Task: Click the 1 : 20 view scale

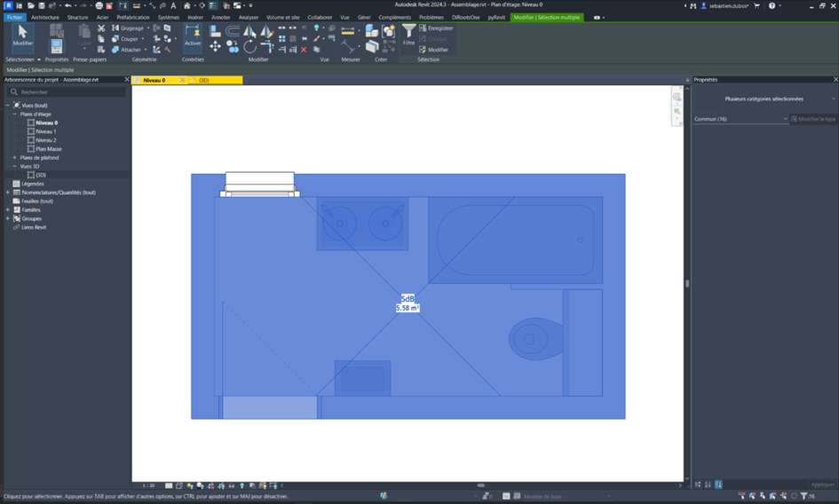Action: click(x=149, y=485)
